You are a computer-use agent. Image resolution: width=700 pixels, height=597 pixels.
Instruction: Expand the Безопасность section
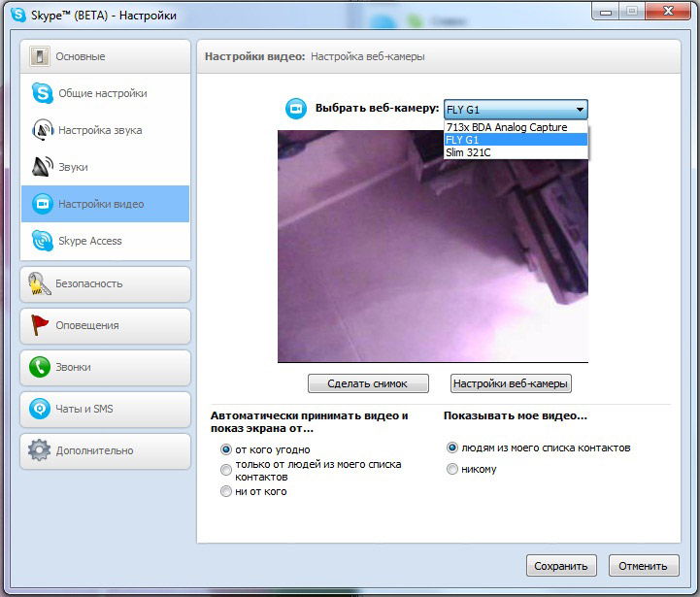pos(106,284)
